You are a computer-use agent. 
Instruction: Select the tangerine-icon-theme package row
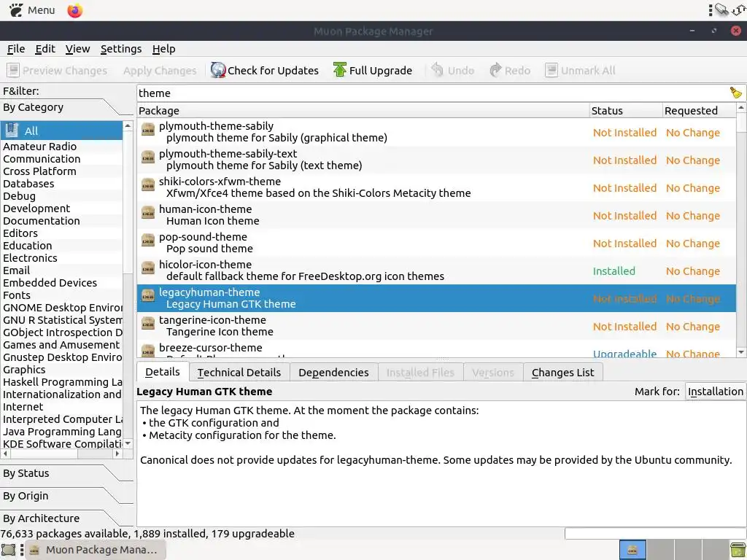(436, 326)
